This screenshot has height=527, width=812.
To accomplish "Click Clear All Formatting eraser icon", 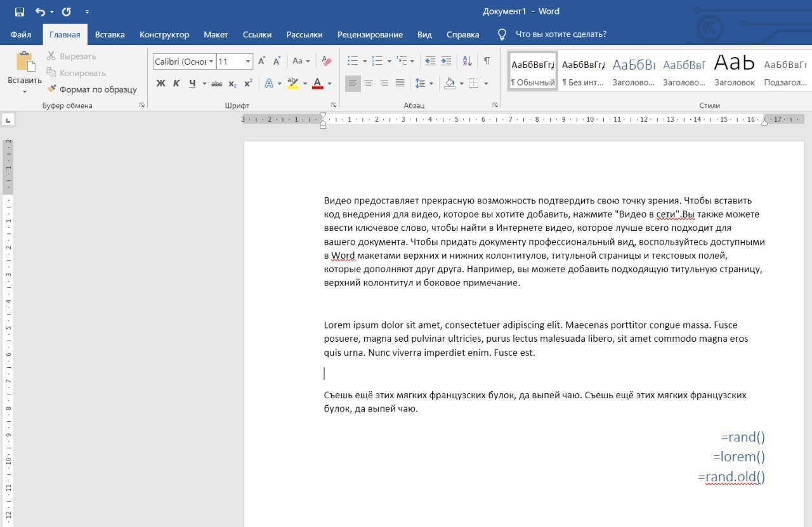I will pos(327,62).
